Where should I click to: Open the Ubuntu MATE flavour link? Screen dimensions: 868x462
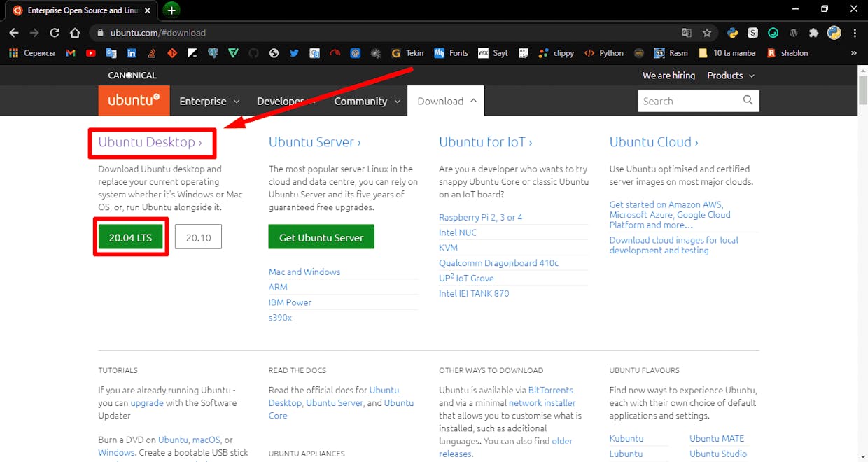[717, 438]
